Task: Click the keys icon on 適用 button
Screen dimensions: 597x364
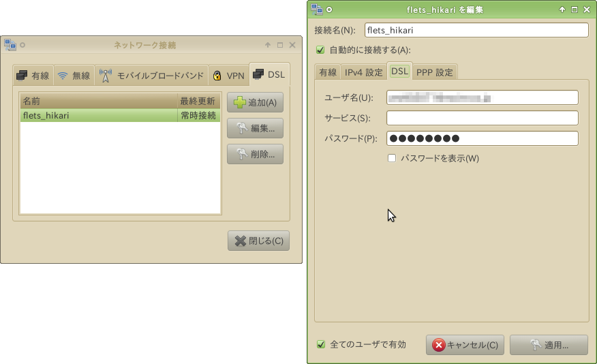Action: click(536, 345)
